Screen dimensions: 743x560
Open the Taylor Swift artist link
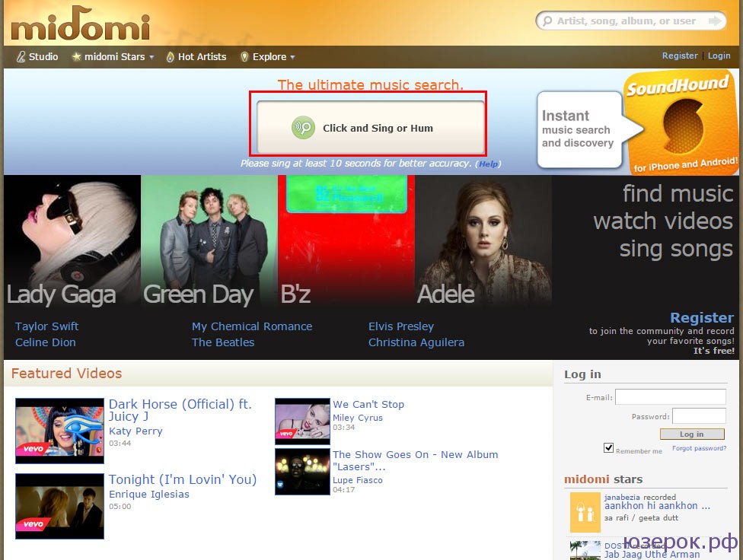click(x=47, y=326)
